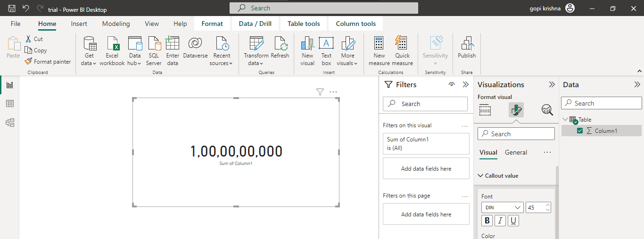This screenshot has height=239, width=644.
Task: Toggle Filters pane eye visibility
Action: coord(452,85)
